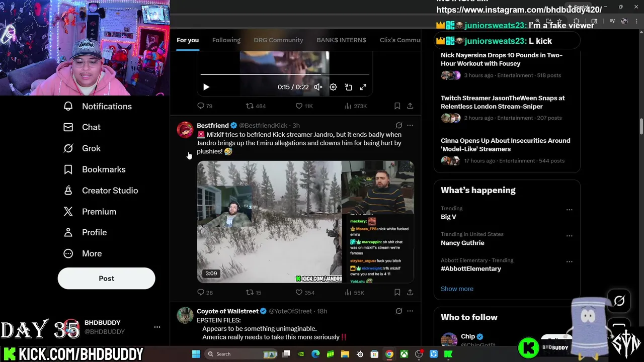Open Profile in the sidebar
This screenshot has height=362, width=644.
coord(85,232)
